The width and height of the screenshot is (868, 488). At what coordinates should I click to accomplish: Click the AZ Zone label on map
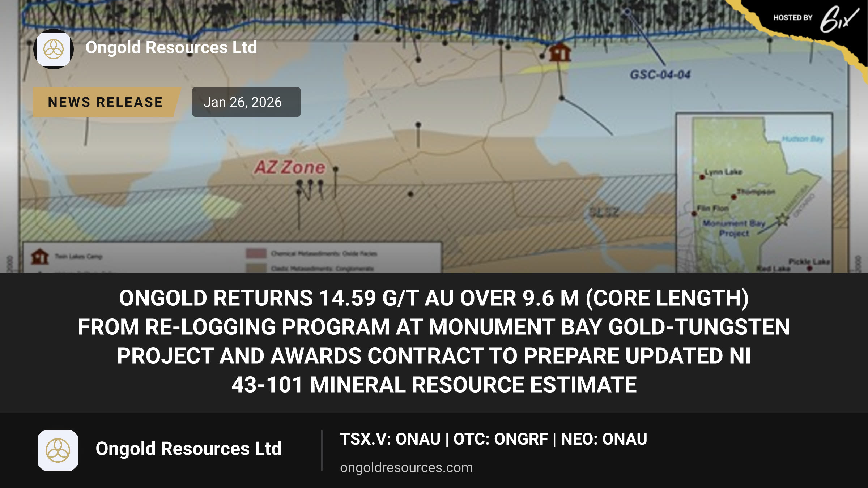coord(290,167)
